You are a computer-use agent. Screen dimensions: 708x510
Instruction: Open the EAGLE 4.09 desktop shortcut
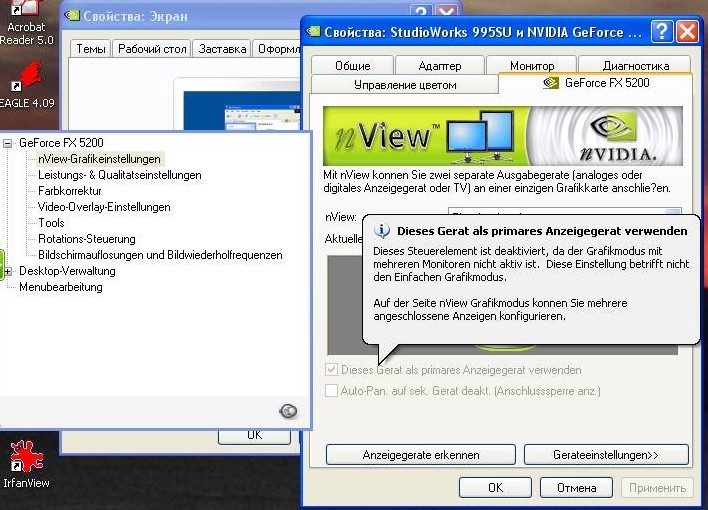coord(26,86)
